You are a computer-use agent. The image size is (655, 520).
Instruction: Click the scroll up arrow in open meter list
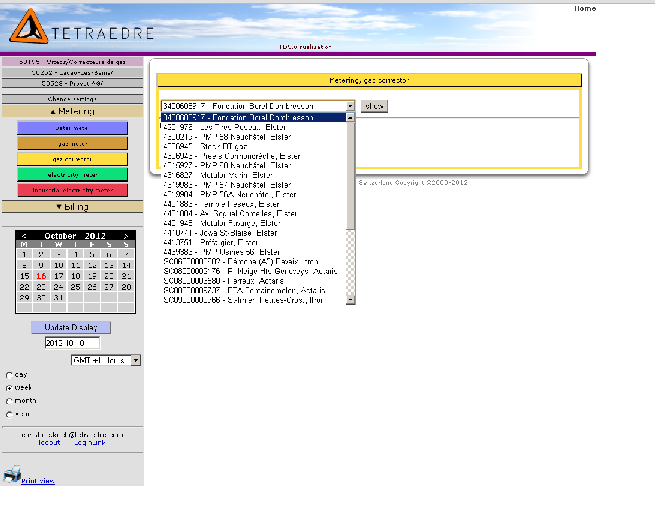pos(350,118)
